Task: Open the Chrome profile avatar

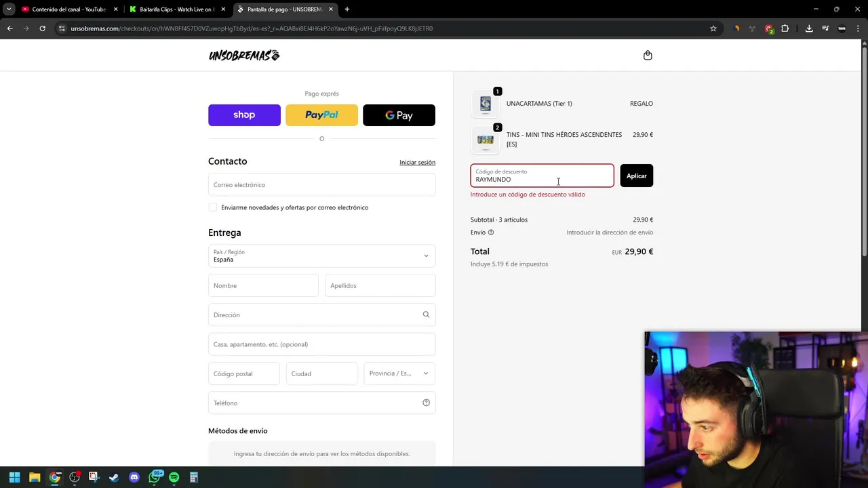Action: 842,28
